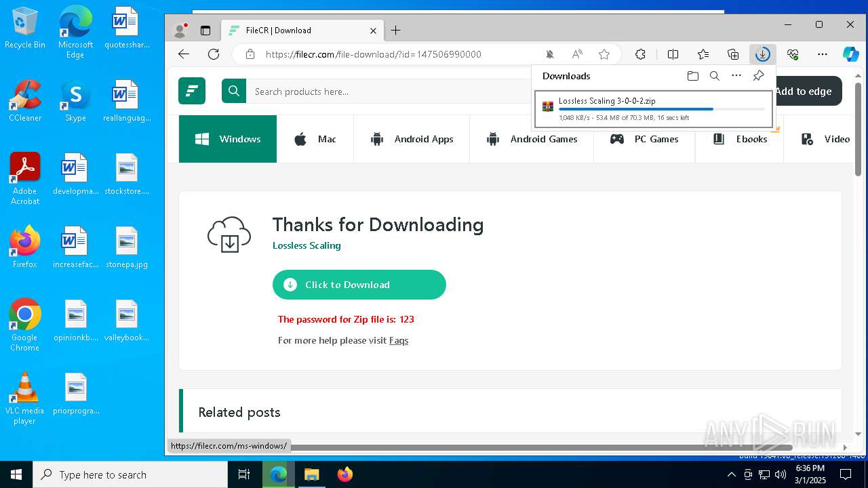Click the site lock icon in address bar

click(250, 54)
